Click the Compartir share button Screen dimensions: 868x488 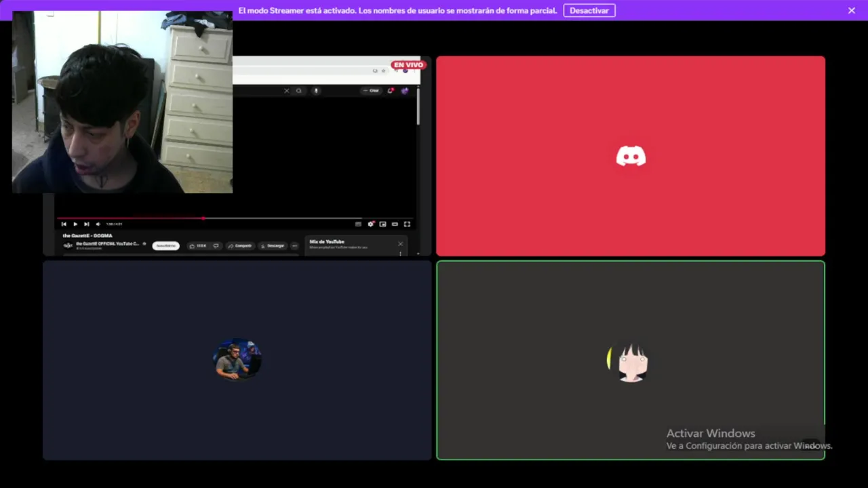click(x=239, y=245)
